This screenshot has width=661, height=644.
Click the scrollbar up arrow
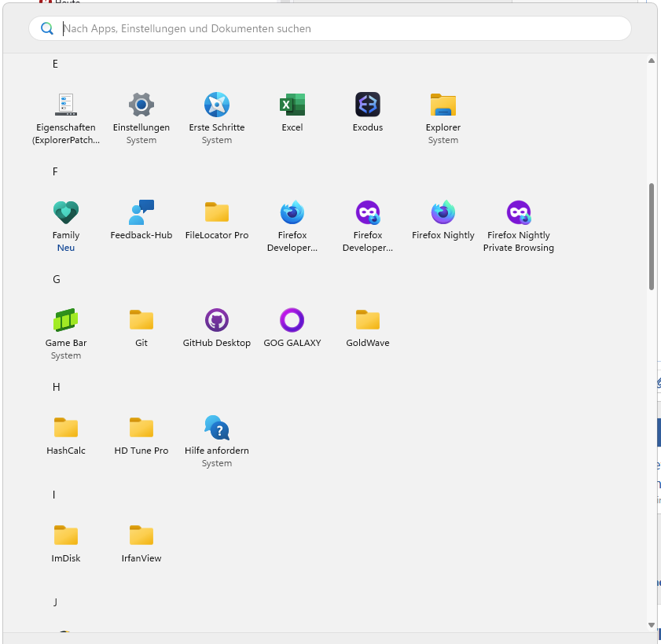652,61
